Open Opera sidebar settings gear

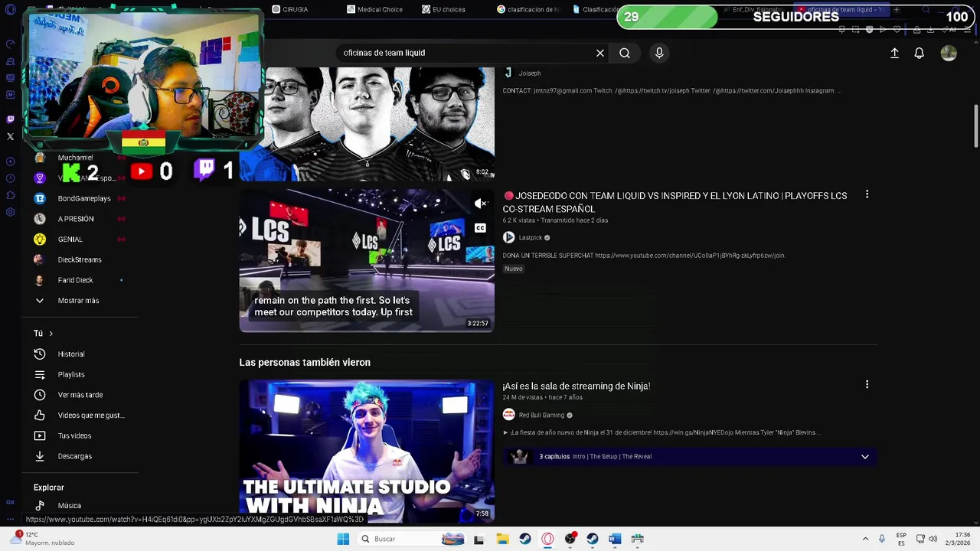(x=10, y=212)
